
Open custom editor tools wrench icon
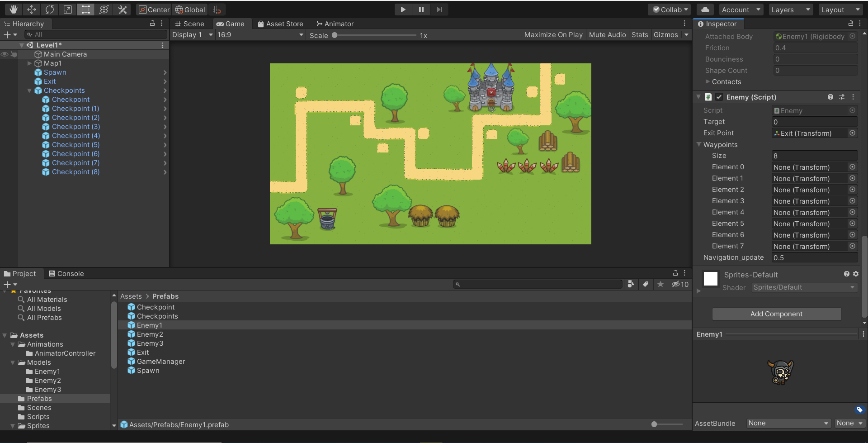pos(122,10)
